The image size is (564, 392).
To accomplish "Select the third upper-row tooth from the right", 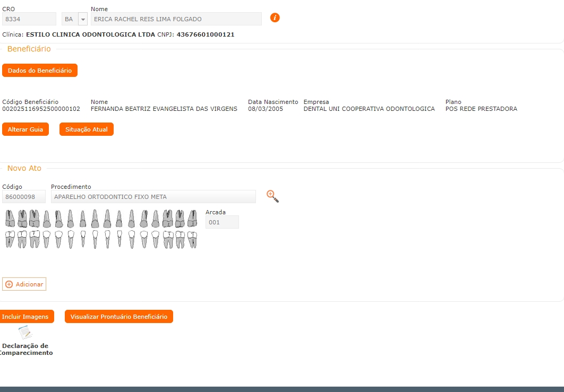I will pyautogui.click(x=168, y=219).
